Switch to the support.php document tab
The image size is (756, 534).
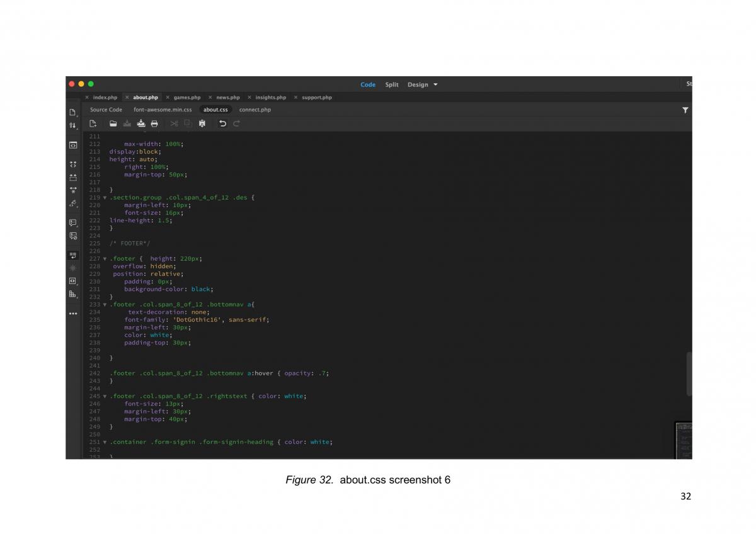tap(317, 98)
